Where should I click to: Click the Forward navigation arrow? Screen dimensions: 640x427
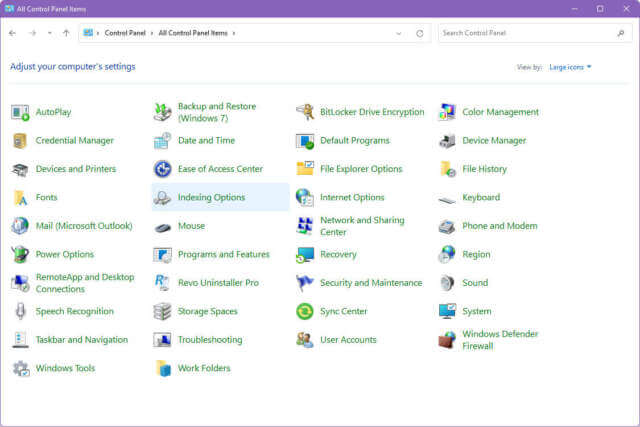click(x=33, y=33)
